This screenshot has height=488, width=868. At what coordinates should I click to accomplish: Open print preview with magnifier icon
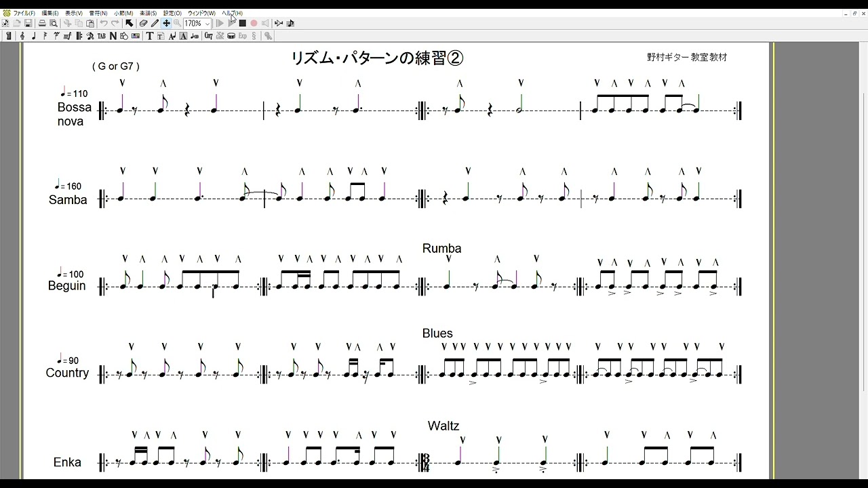pyautogui.click(x=54, y=23)
